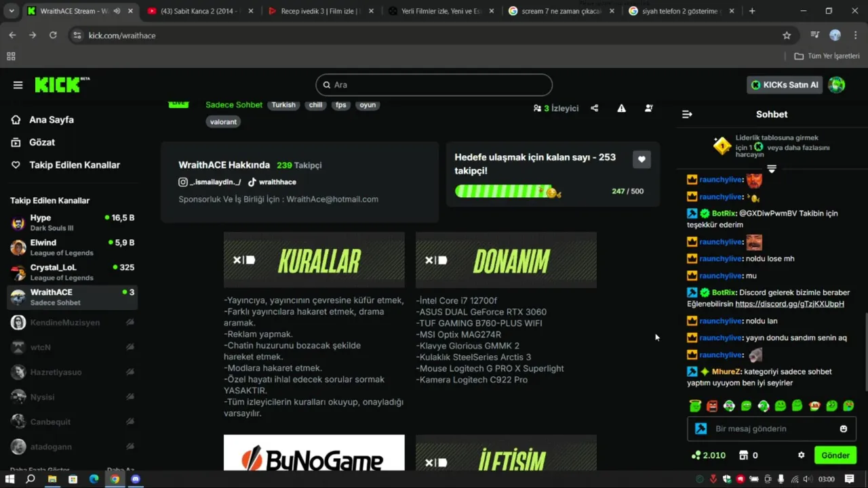This screenshot has width=868, height=488.
Task: Switch to siyah telefon 2 gösterime tab
Action: pos(682,11)
